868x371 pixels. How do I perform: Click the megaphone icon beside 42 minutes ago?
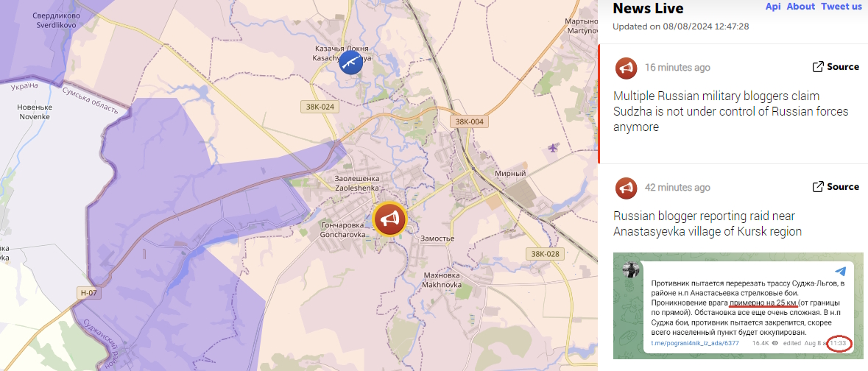(626, 188)
